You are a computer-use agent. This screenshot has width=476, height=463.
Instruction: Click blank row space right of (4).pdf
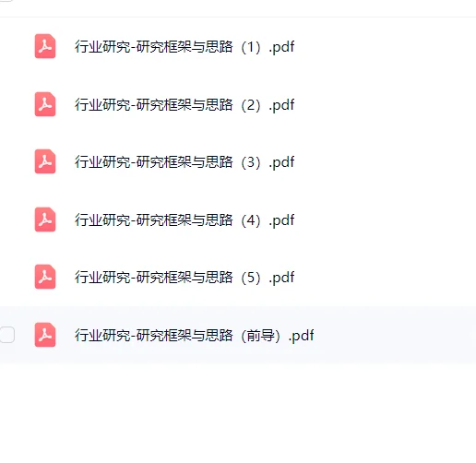(x=385, y=220)
